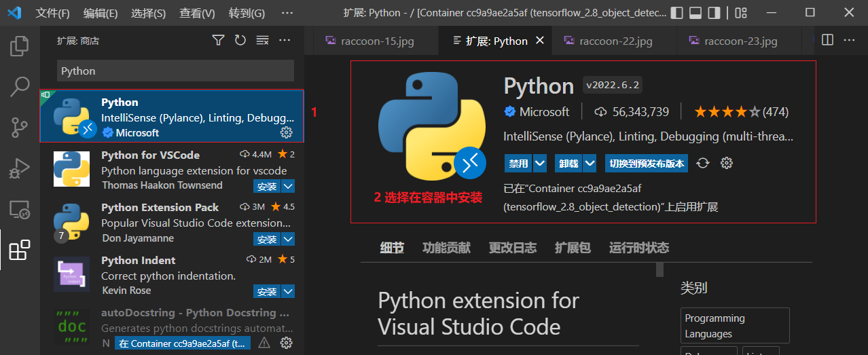
Task: Open Run and Debug view
Action: [19, 168]
